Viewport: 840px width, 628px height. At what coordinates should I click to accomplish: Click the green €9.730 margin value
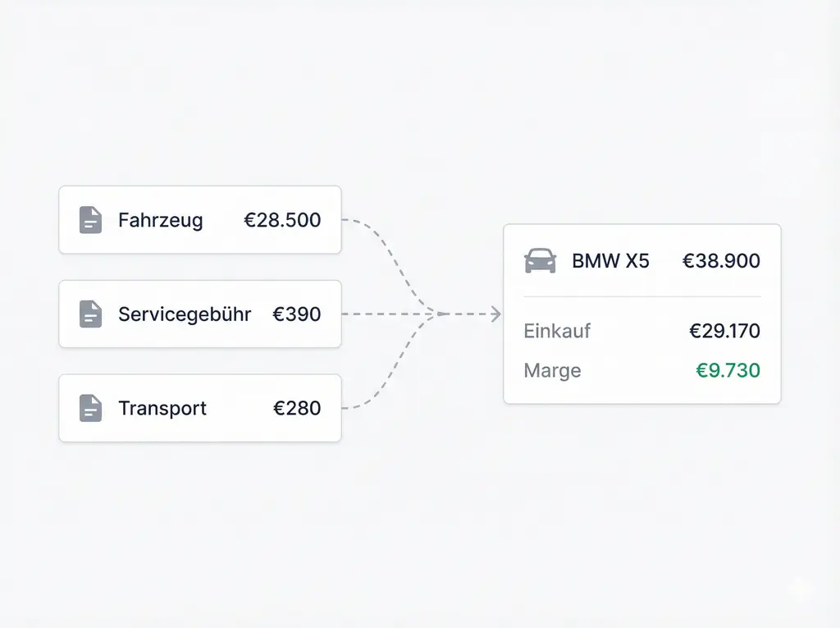click(728, 370)
